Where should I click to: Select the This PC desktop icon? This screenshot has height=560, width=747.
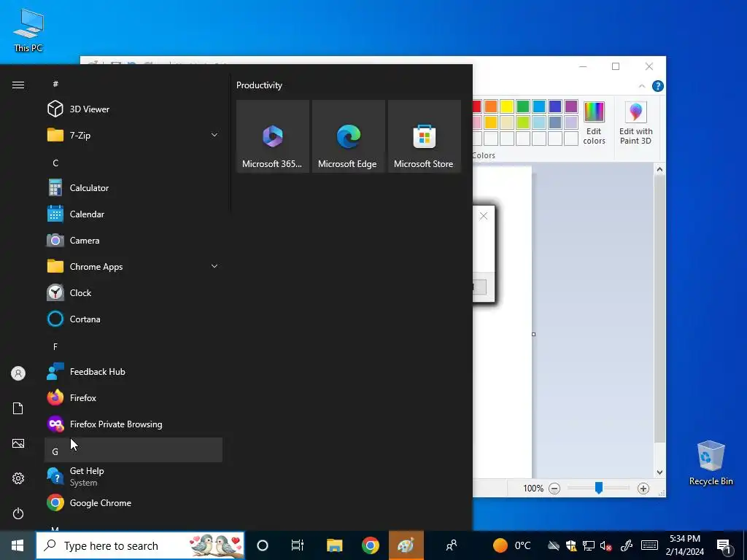click(x=28, y=31)
